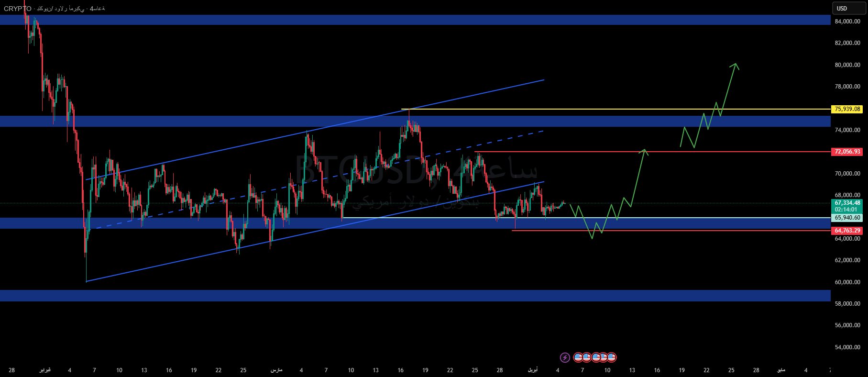Select the yellow horizontal line
The image size is (868, 377).
[x=574, y=109]
